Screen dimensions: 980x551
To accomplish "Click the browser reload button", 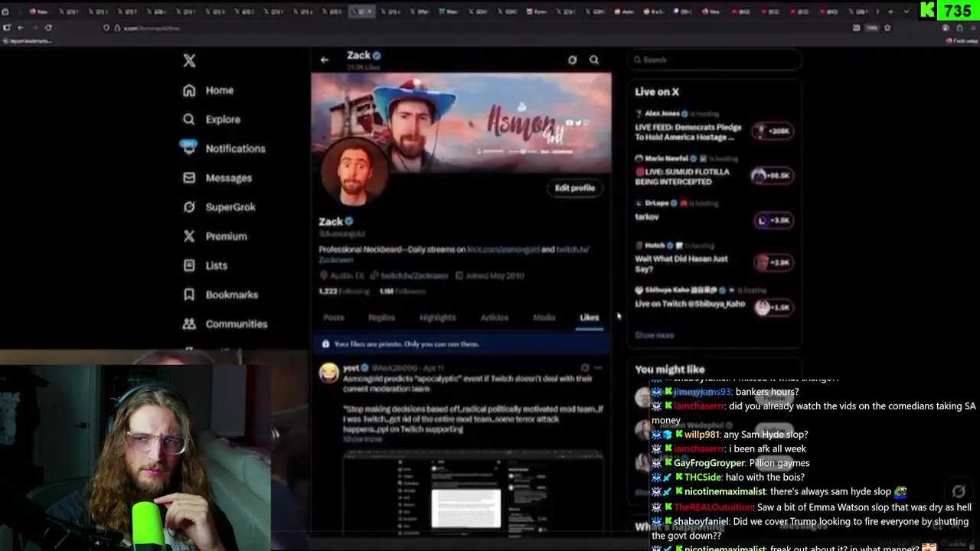I will click(x=48, y=28).
